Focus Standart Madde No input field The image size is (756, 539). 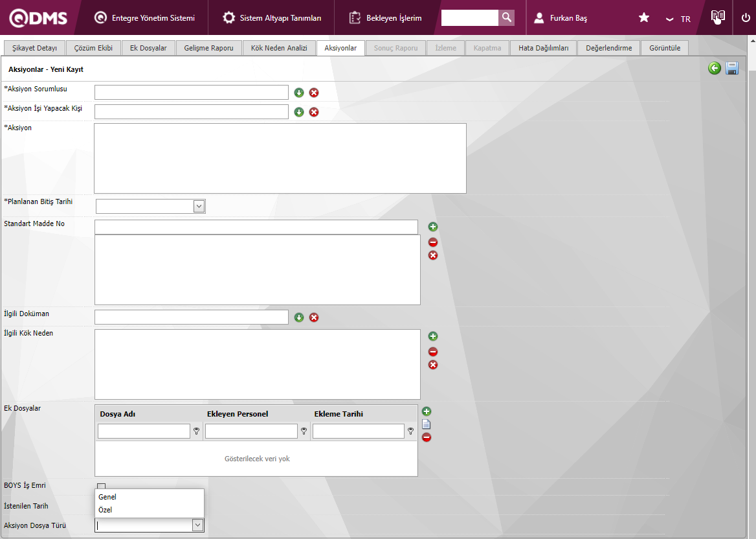(x=256, y=227)
